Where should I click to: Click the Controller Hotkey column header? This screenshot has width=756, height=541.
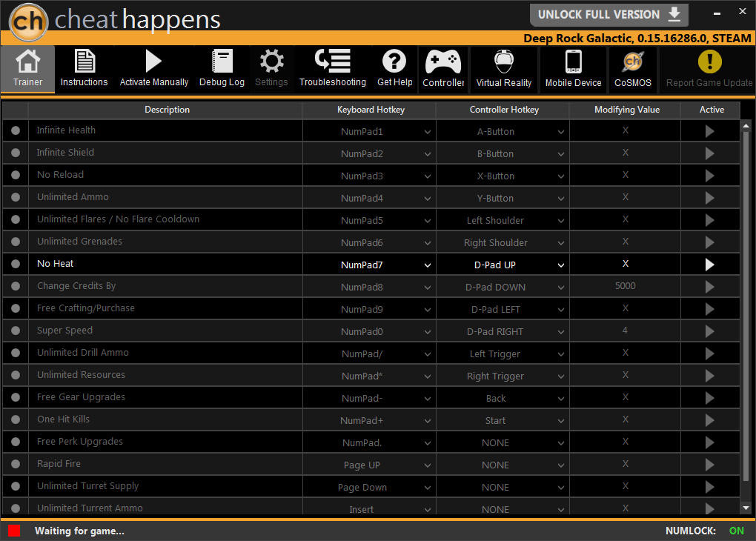point(504,110)
